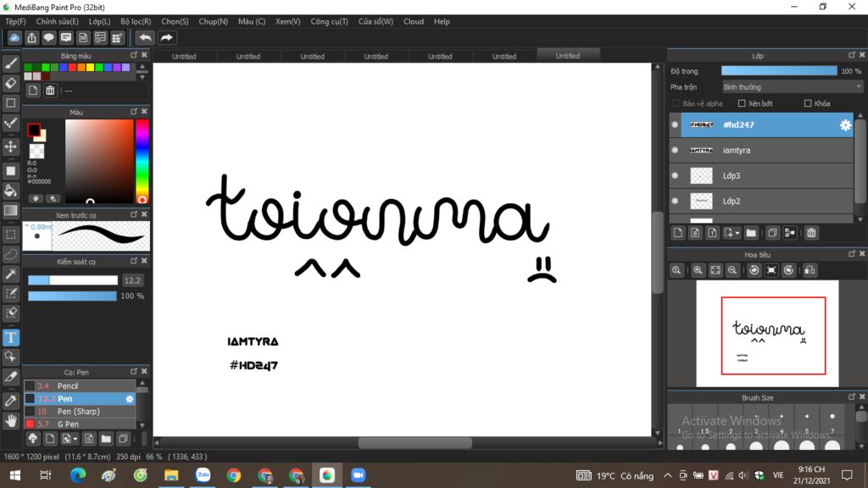Rotate the canvas left in the Hoa tiêu navigator
Image resolution: width=868 pixels, height=488 pixels.
[x=754, y=270]
